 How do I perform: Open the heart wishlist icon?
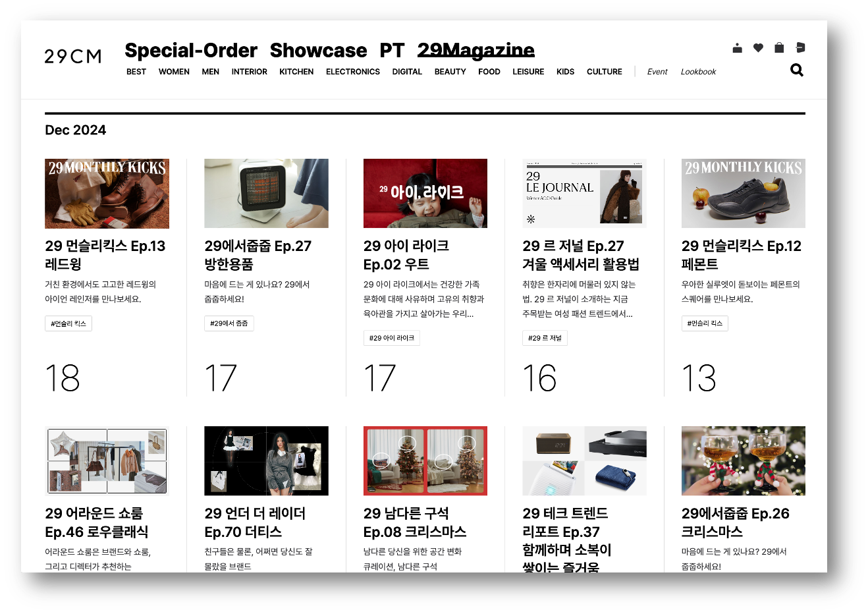[758, 47]
